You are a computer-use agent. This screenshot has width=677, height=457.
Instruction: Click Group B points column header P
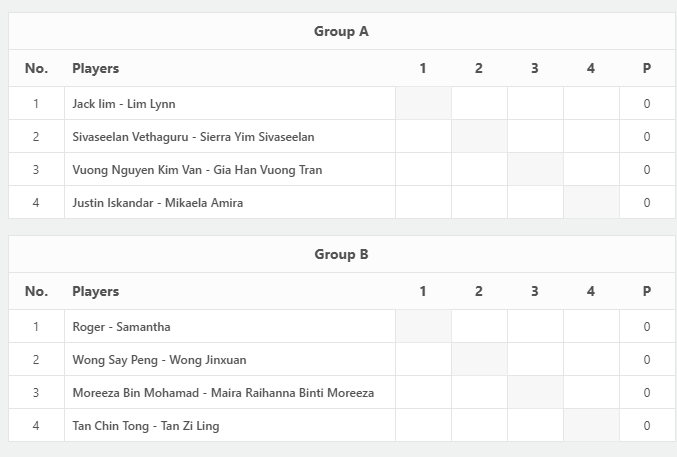pos(647,291)
